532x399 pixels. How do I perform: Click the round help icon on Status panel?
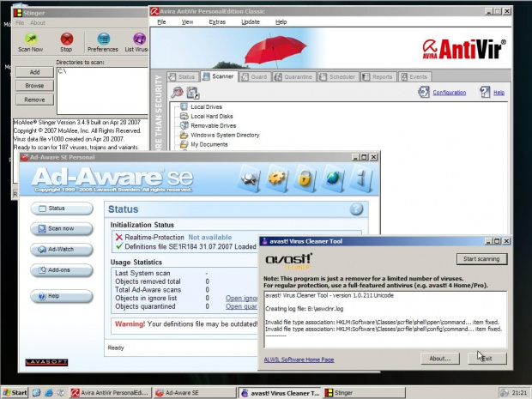click(356, 209)
